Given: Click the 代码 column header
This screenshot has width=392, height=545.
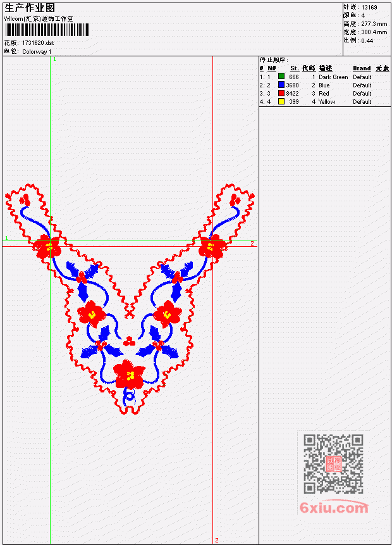Looking at the screenshot, I should [x=309, y=68].
